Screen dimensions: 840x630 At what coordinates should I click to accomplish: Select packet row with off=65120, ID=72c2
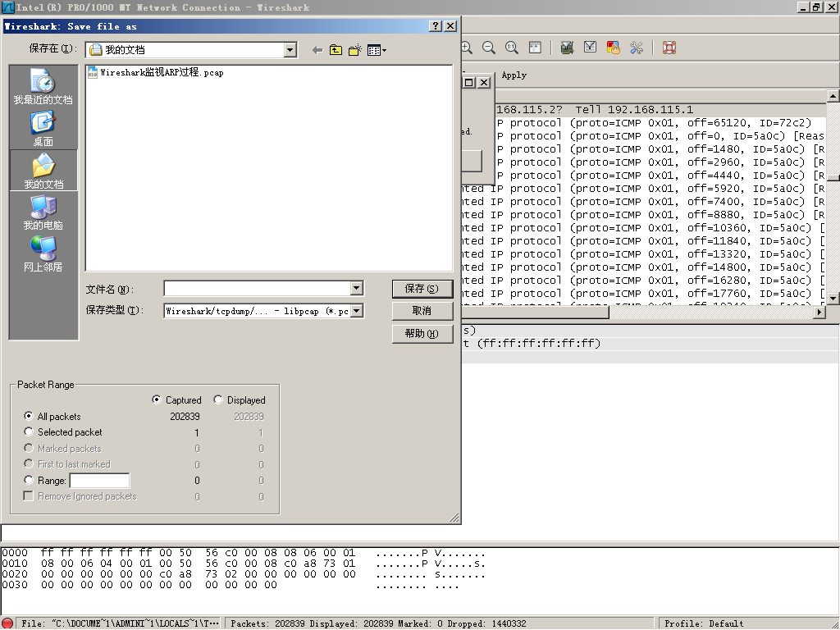(643, 123)
